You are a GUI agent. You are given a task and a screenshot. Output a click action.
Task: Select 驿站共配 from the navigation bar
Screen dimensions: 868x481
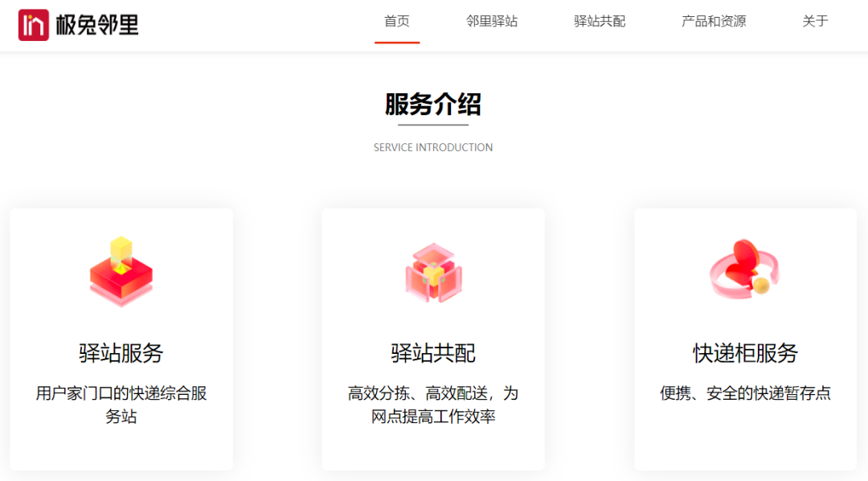pyautogui.click(x=599, y=22)
